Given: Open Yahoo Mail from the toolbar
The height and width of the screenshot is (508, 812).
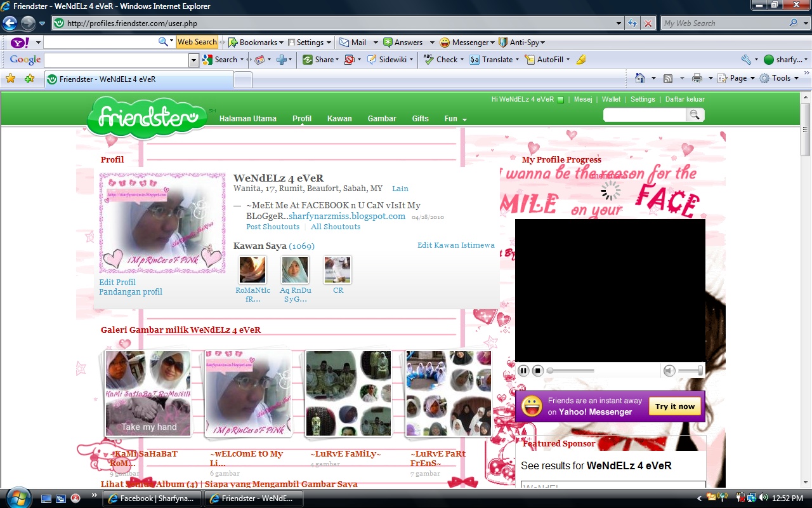Looking at the screenshot, I should (353, 43).
